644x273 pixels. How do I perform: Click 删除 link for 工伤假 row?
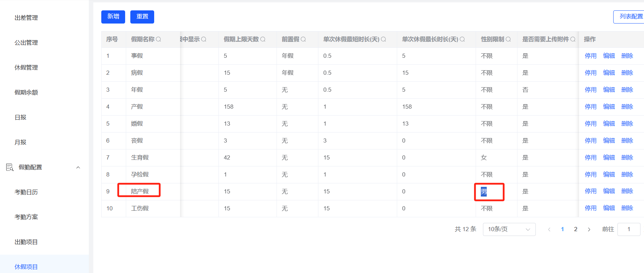point(627,208)
